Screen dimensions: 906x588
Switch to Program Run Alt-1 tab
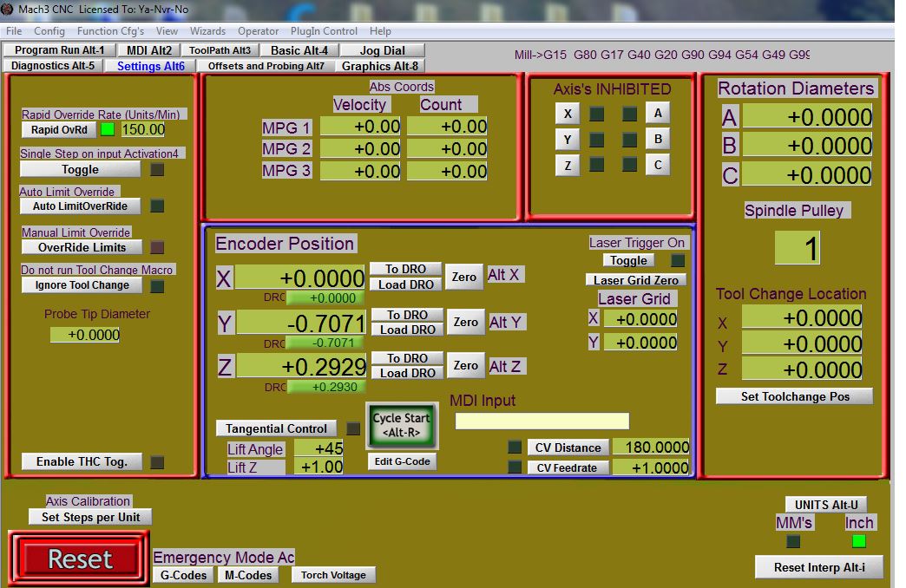[59, 50]
